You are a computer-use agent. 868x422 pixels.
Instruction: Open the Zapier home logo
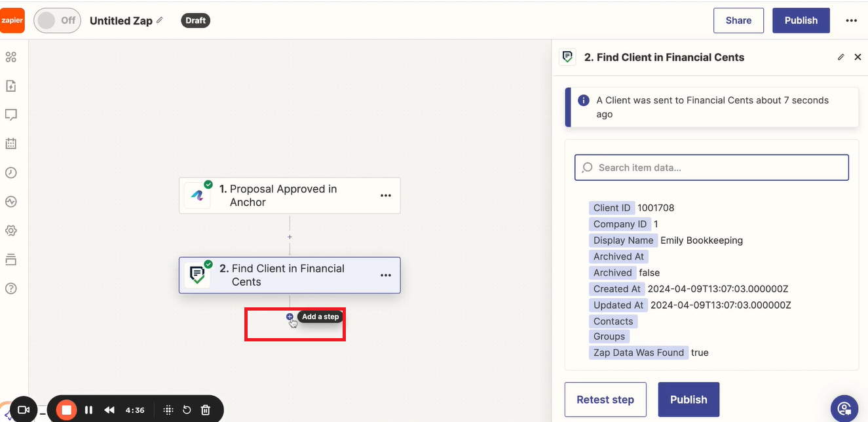(x=12, y=20)
